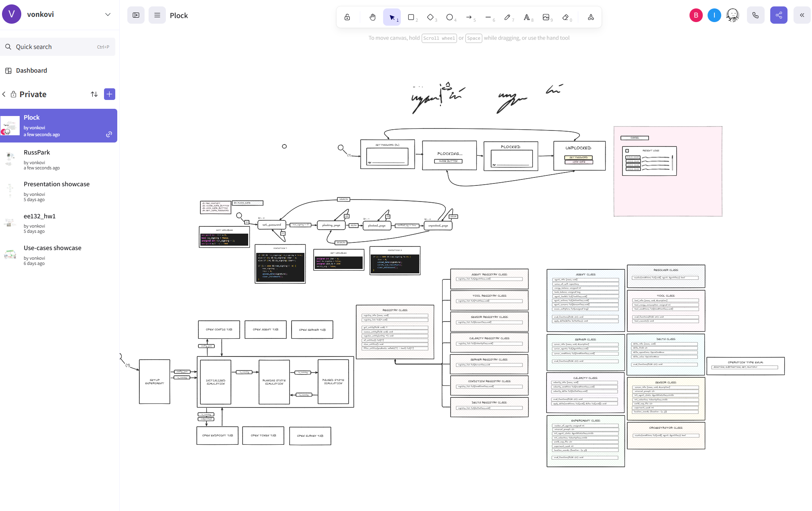Select the Diamond shape tool
Viewport: 812px width, 511px height.
(430, 17)
